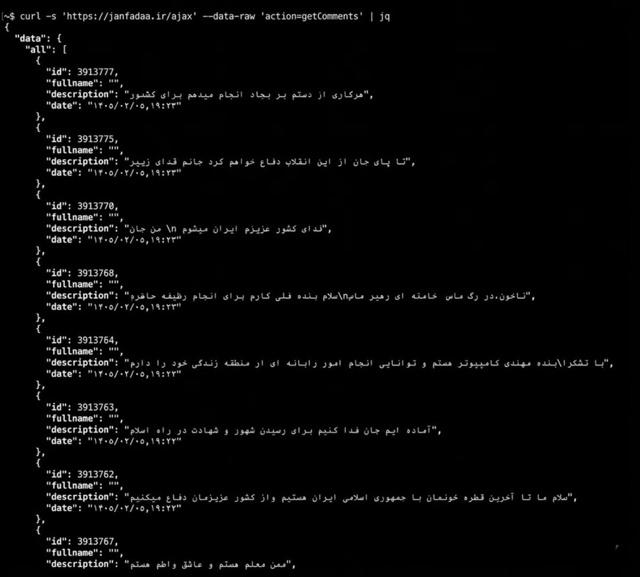
Task: Click the 'action=getComments' data argument
Action: [x=313, y=16]
